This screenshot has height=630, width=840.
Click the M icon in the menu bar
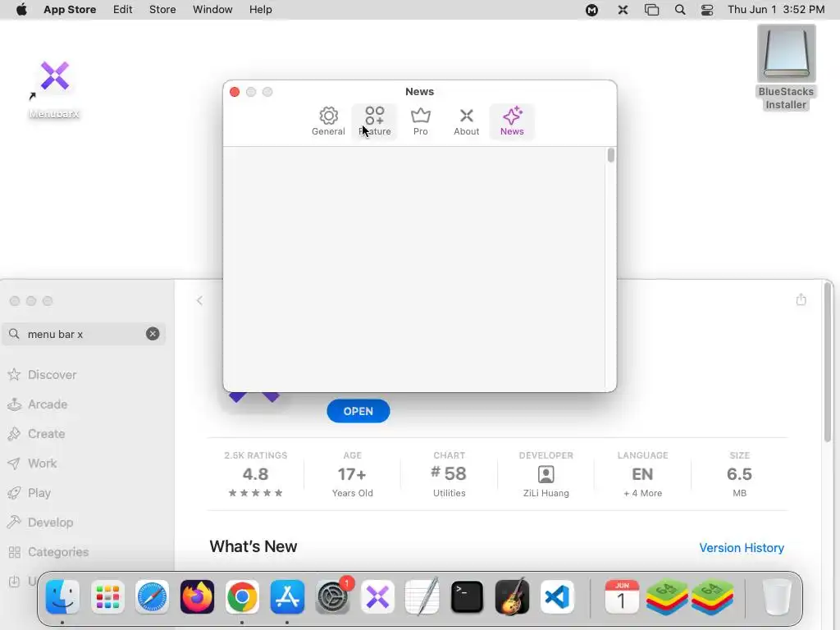(x=592, y=10)
